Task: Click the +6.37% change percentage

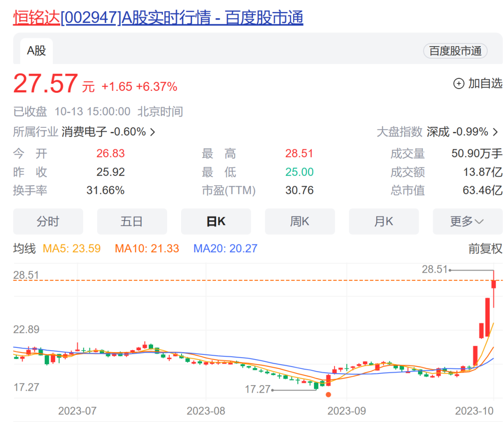Action: tap(156, 87)
